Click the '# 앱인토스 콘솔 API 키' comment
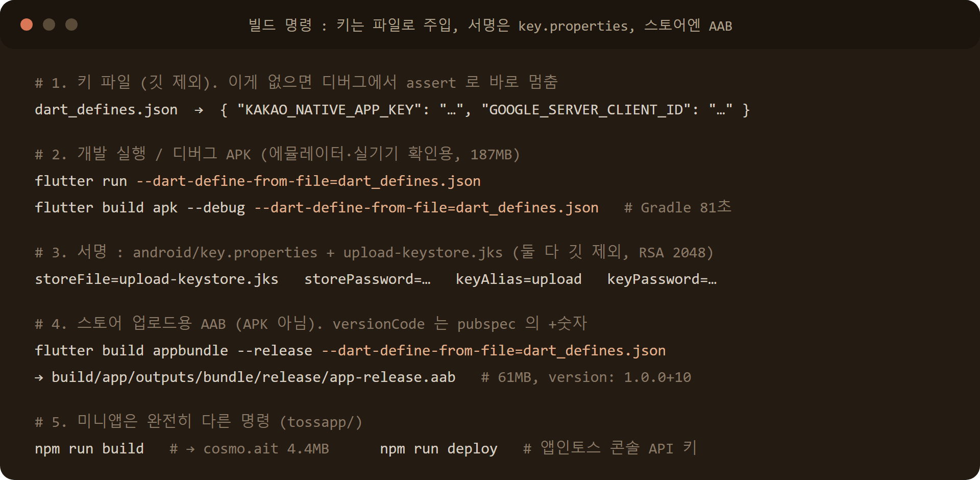Viewport: 980px width, 480px height. [x=610, y=448]
